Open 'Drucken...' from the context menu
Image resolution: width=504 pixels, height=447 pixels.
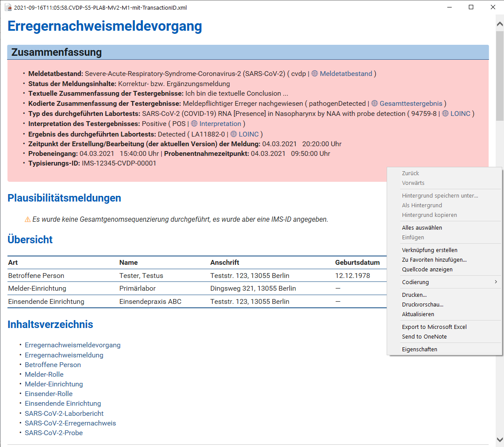pyautogui.click(x=414, y=295)
